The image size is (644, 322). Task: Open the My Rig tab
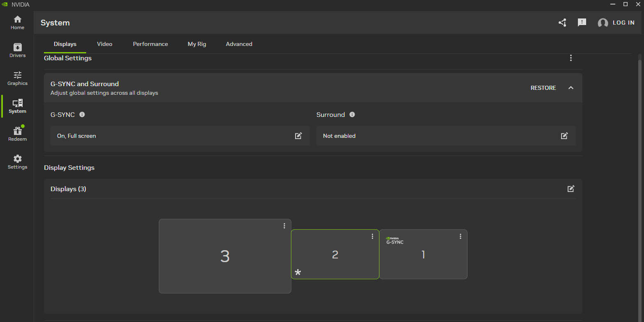pos(197,44)
